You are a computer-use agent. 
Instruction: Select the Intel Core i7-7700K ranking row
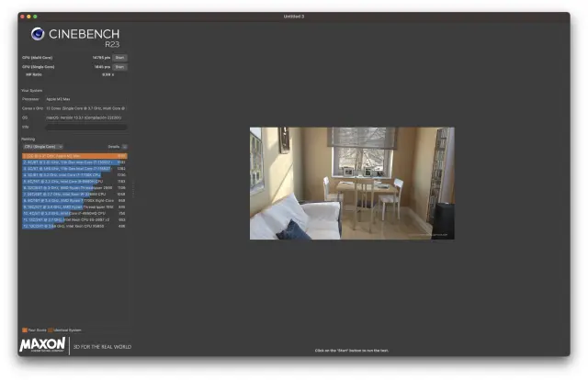point(73,174)
